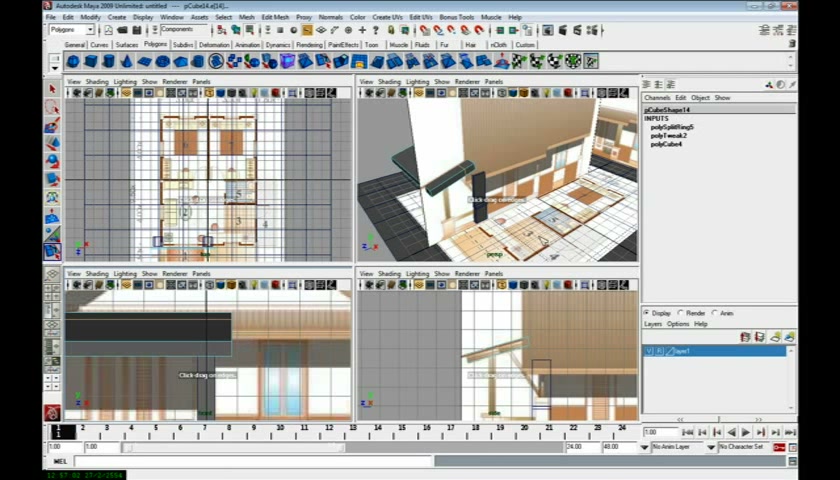Click the save scene icon on status line
The width and height of the screenshot is (840, 480).
pos(137,31)
